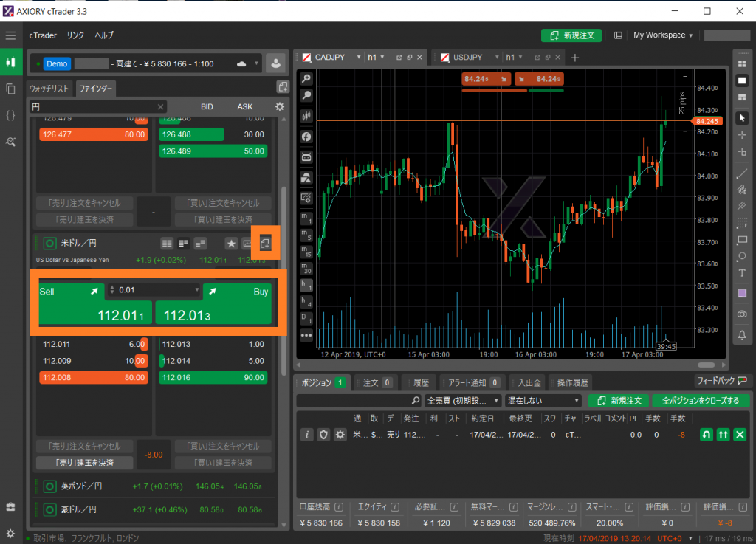
Task: Open the cBot robot icon on chart toolbar
Action: coord(306,157)
